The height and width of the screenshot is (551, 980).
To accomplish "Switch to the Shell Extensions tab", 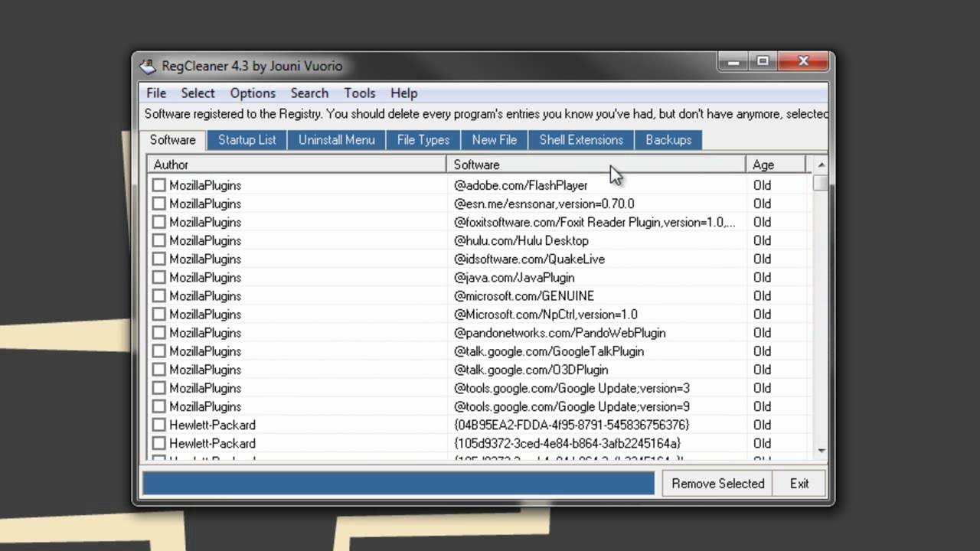I will coord(581,140).
